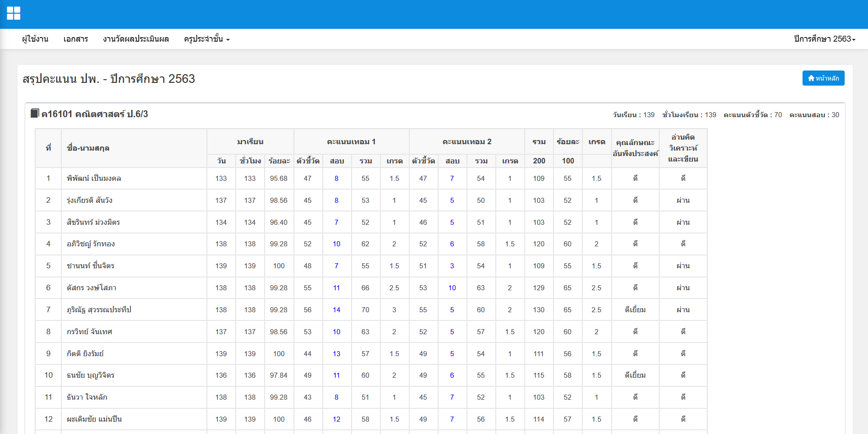This screenshot has width=868, height=434.
Task: Click the course title ค16101 คณิตศาสตร์ ป.6/3
Action: 95,114
